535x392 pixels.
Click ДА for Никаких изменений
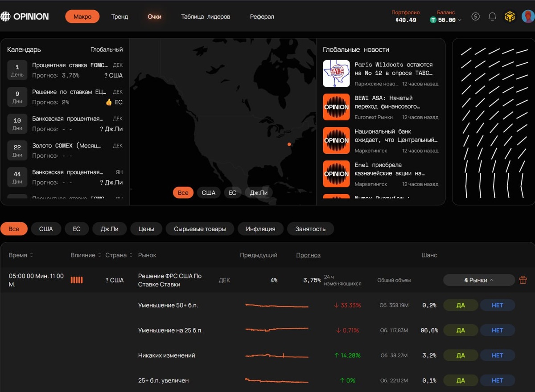(x=461, y=355)
